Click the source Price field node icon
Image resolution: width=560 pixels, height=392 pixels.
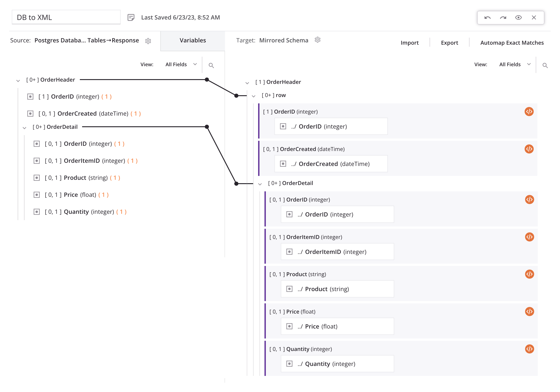37,195
